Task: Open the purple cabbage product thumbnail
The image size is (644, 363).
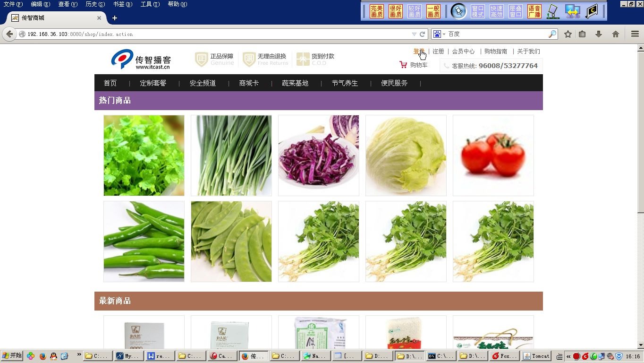Action: (318, 156)
